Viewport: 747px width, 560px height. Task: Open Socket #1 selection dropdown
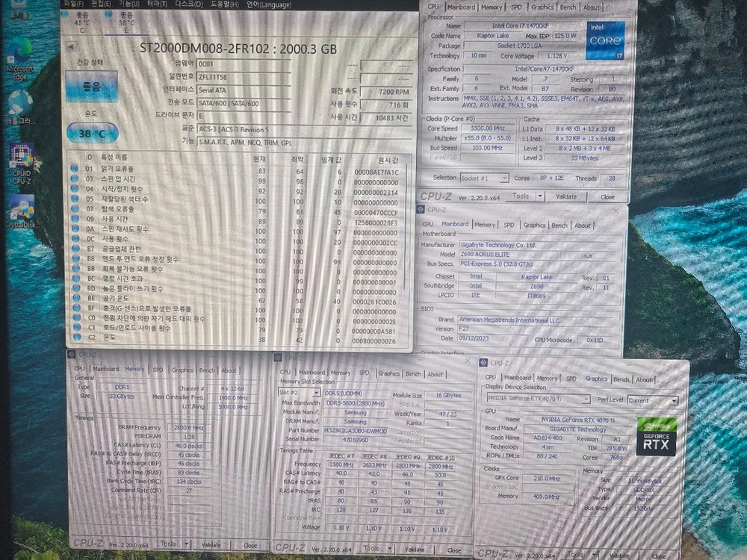tap(484, 178)
